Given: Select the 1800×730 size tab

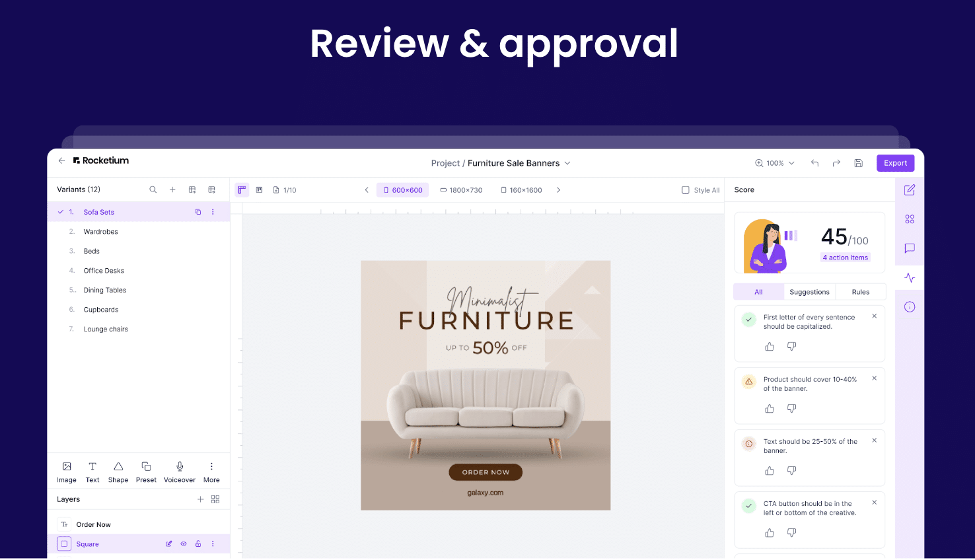Looking at the screenshot, I should pos(461,190).
